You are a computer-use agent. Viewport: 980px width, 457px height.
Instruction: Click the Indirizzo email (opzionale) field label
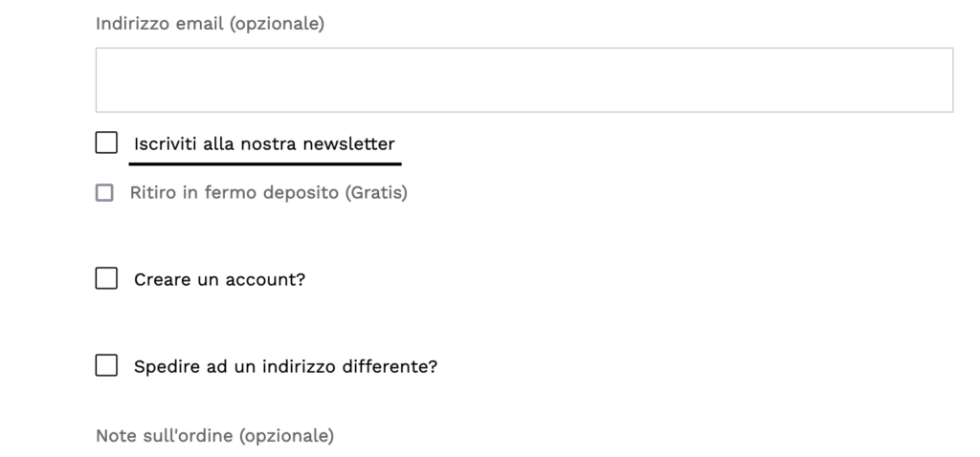tap(210, 24)
